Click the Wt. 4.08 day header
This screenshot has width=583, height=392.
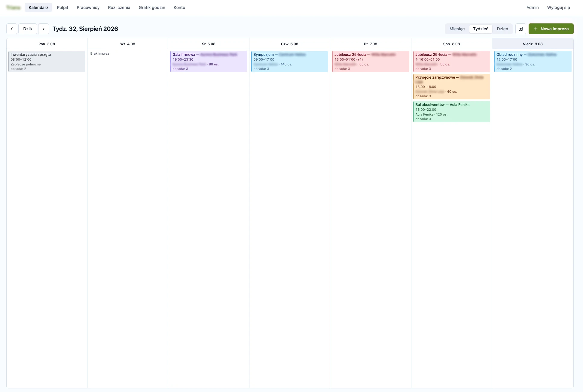tap(128, 44)
